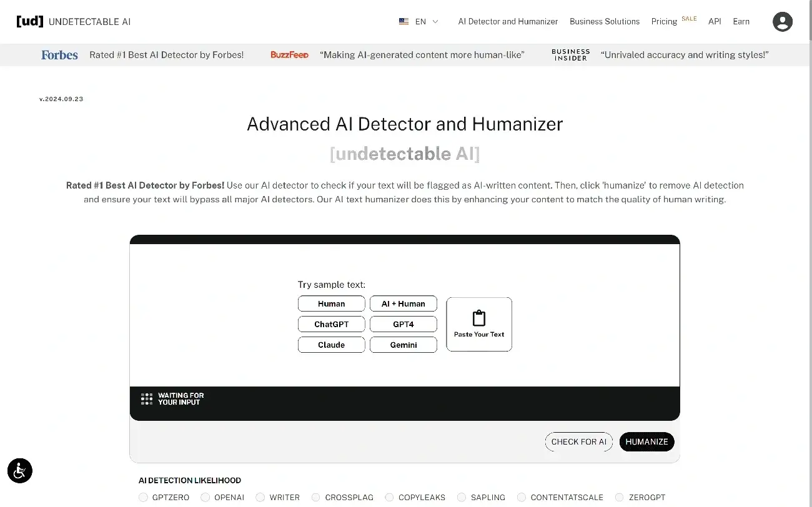
Task: Click the 'Try sample text:' label
Action: [332, 285]
